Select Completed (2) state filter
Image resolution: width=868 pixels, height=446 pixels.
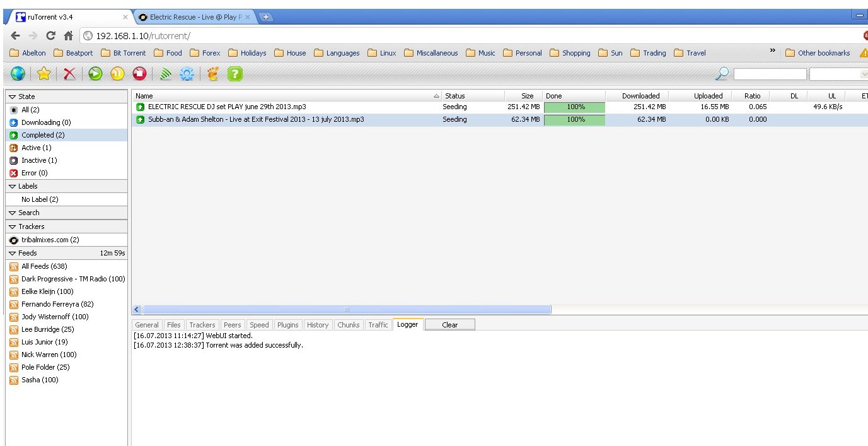point(66,135)
